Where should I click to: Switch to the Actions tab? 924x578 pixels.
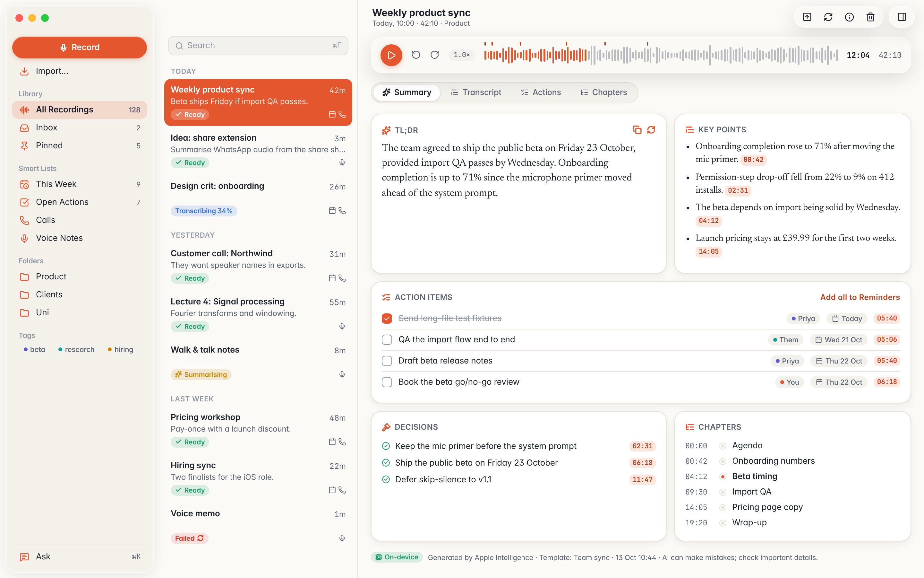(541, 92)
